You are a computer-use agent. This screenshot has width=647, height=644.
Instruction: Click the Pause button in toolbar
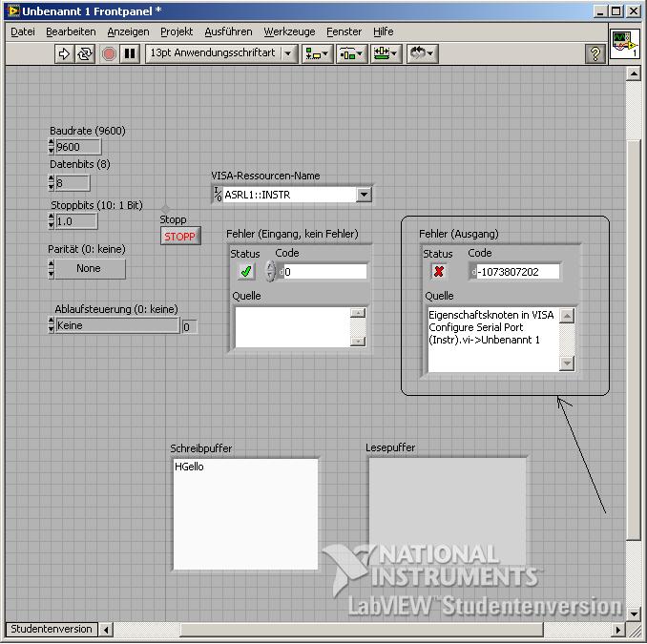pyautogui.click(x=130, y=53)
